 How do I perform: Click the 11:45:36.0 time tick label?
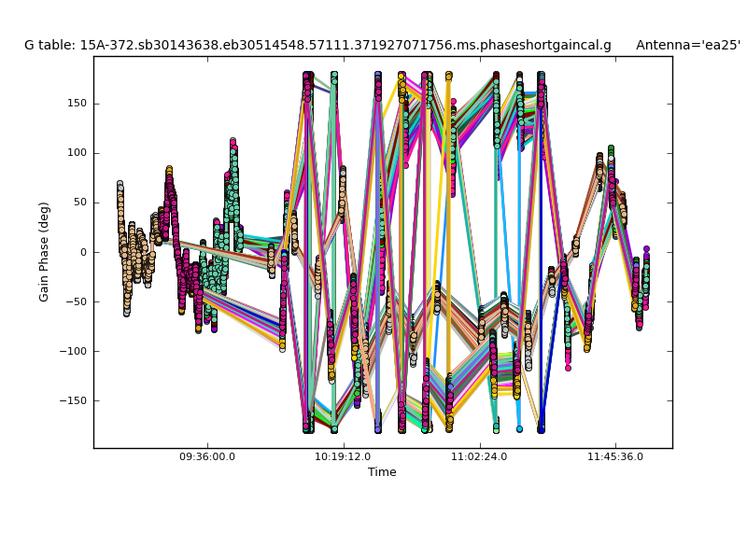(615, 457)
